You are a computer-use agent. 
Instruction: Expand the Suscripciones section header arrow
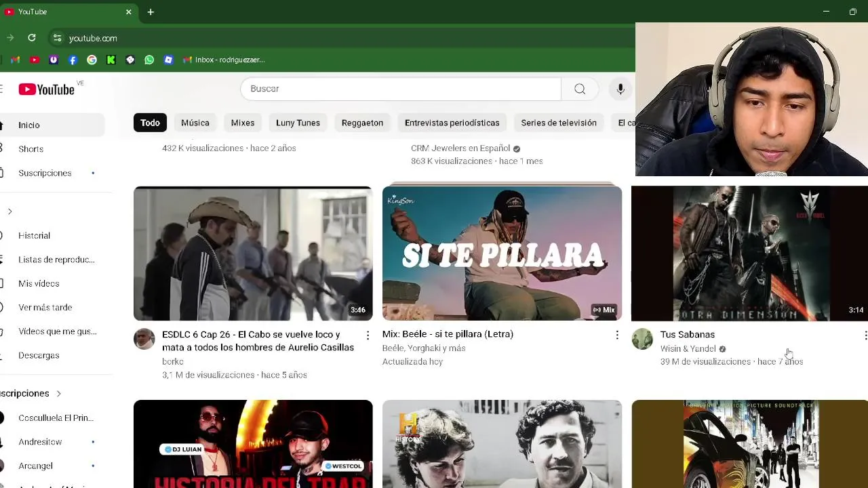pos(58,393)
